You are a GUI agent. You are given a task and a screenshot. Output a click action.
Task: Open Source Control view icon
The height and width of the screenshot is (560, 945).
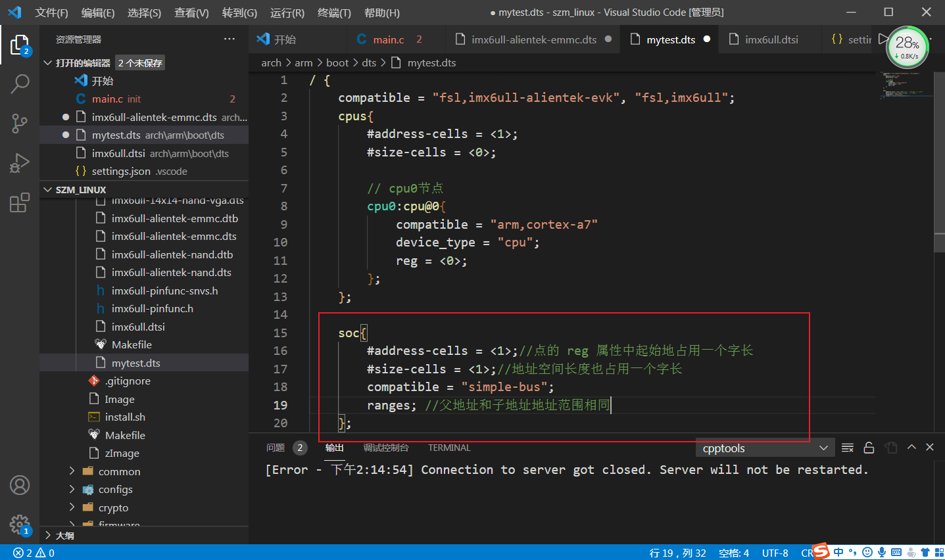20,123
